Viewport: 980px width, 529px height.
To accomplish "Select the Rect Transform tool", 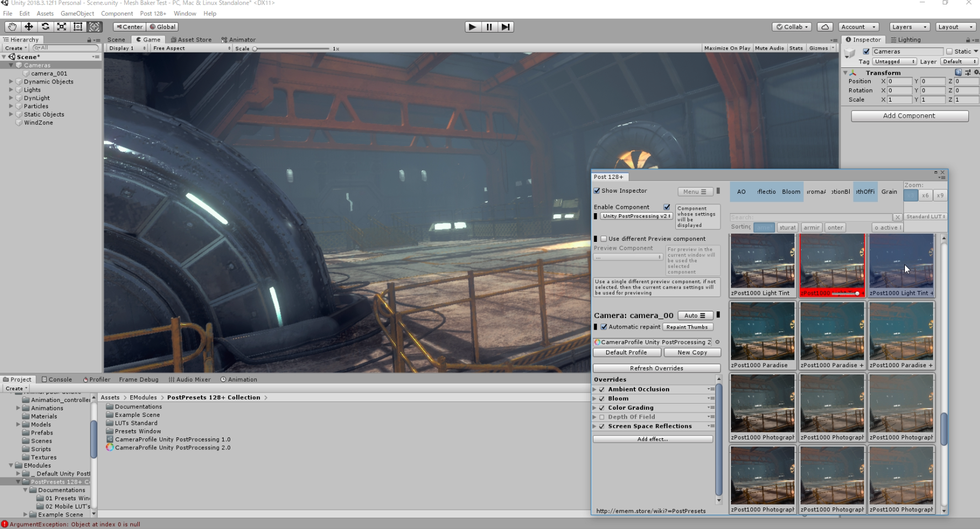I will 78,27.
